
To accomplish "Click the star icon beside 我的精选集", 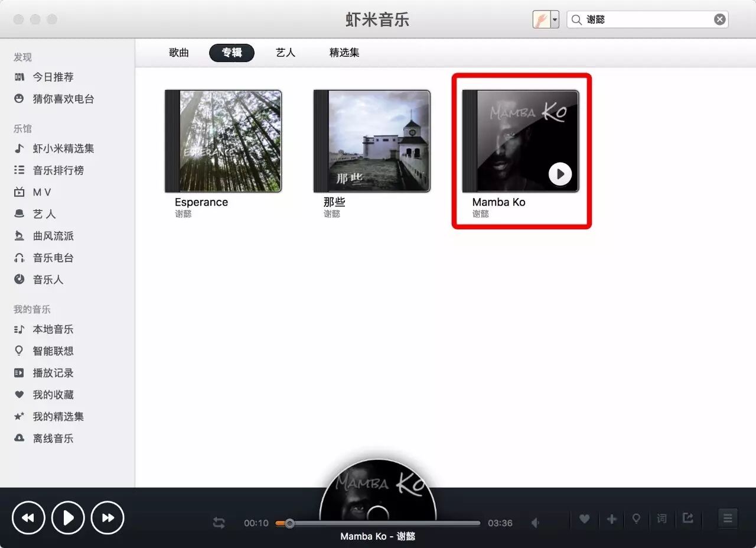I will click(19, 417).
